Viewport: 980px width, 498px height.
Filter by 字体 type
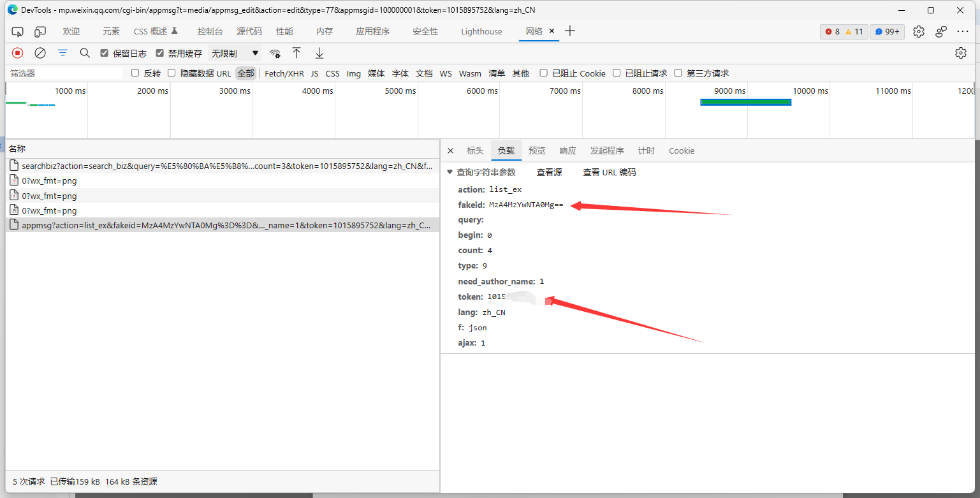400,73
